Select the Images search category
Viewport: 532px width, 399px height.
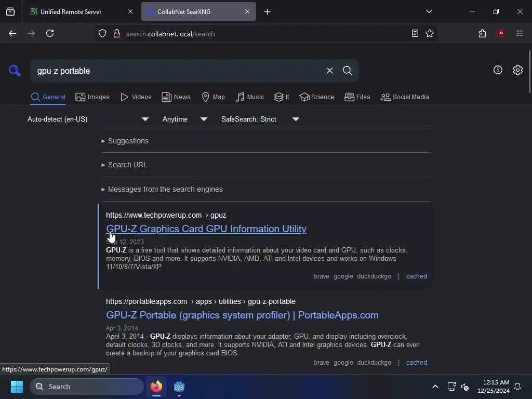click(92, 97)
